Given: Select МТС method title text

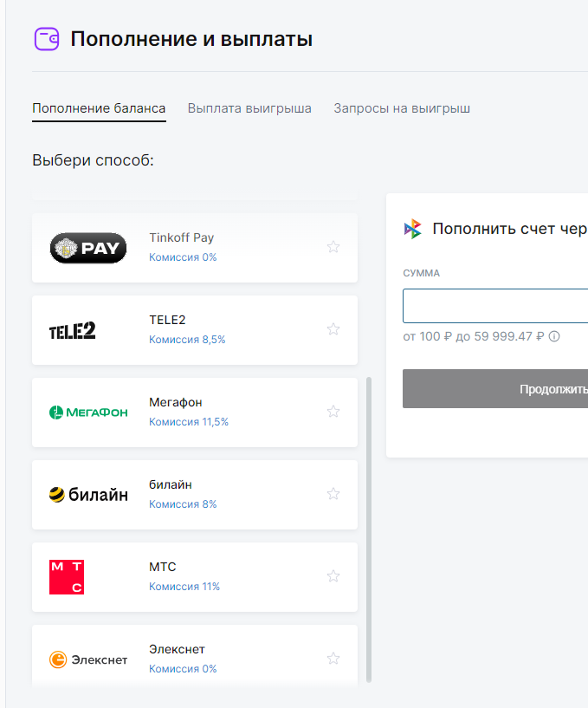Looking at the screenshot, I should tap(163, 567).
